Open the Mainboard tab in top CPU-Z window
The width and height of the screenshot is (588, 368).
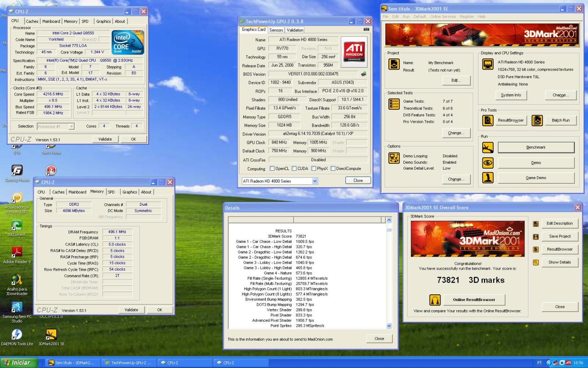[x=51, y=21]
